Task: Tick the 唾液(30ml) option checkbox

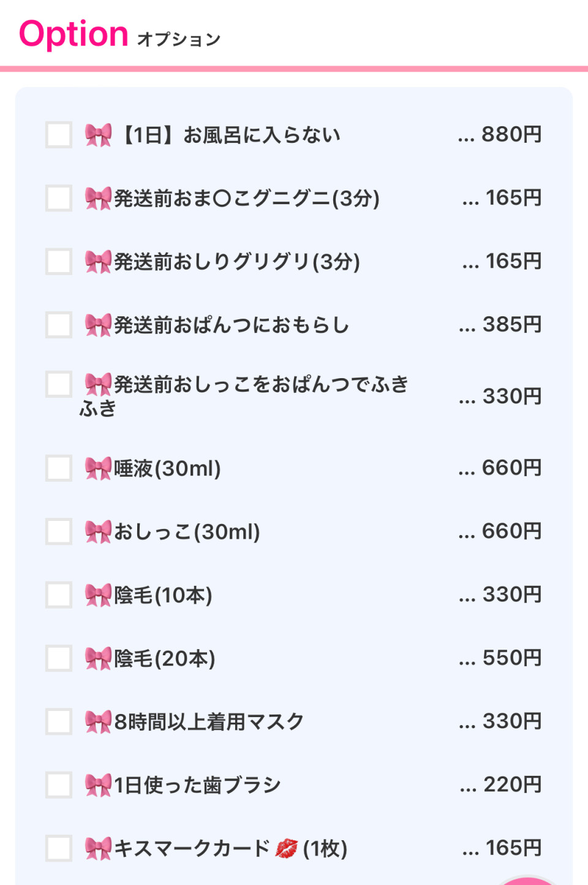Action: (x=59, y=468)
